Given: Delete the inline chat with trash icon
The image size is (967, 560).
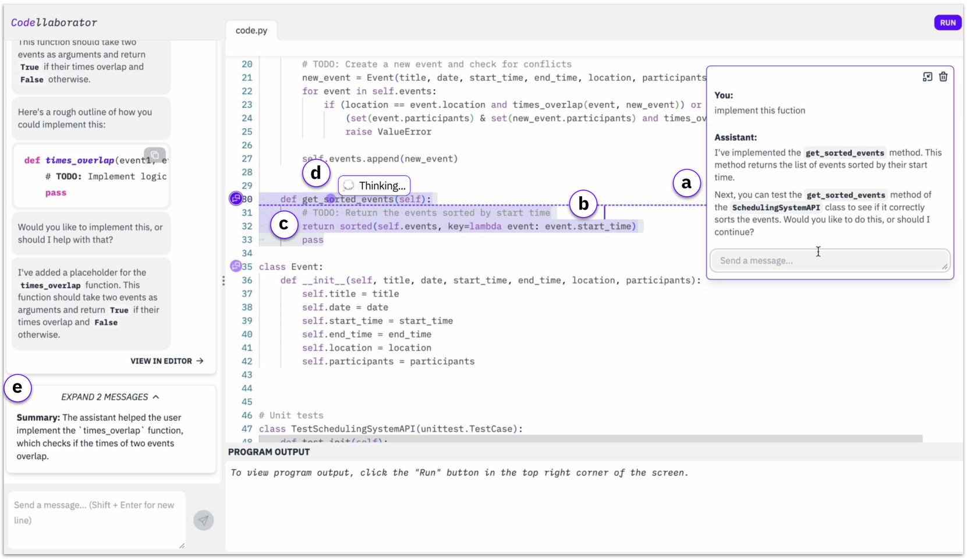Looking at the screenshot, I should (943, 77).
